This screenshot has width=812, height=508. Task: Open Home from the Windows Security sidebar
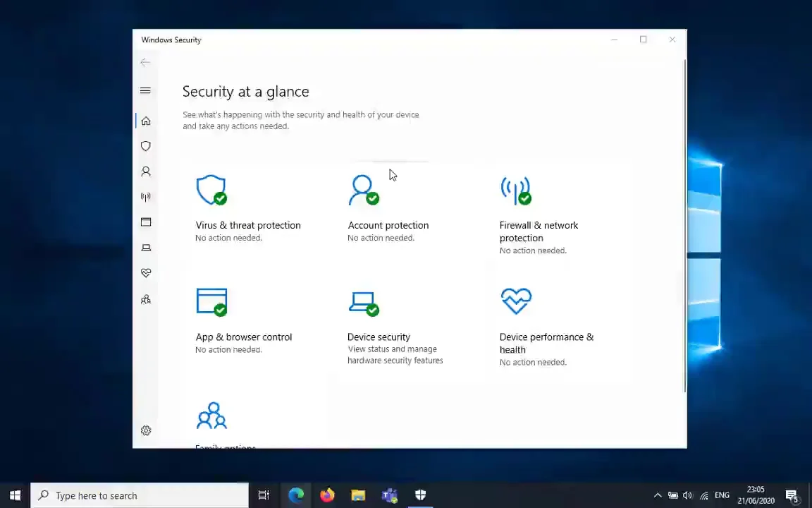point(145,121)
